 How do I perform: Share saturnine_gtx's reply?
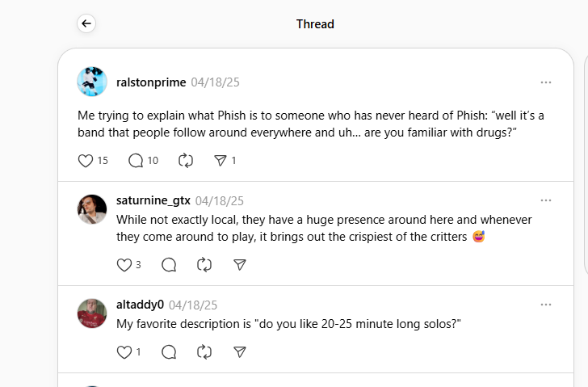239,265
